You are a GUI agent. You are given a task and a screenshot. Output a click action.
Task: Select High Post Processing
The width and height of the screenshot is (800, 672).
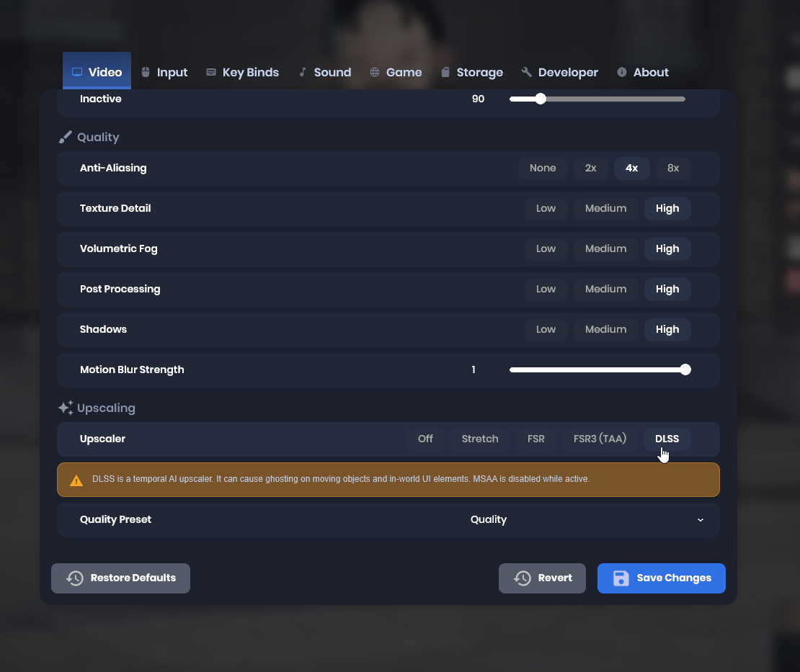[667, 289]
